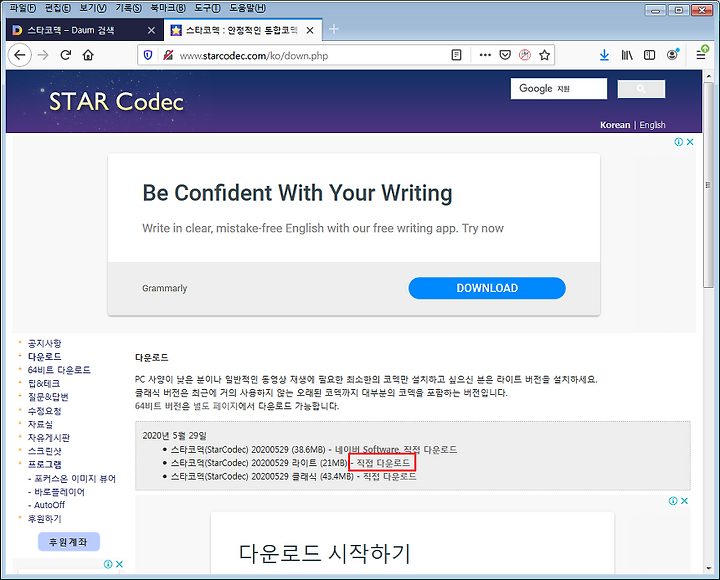720x580 pixels.
Task: Open tracking protection shield info
Action: [x=148, y=56]
